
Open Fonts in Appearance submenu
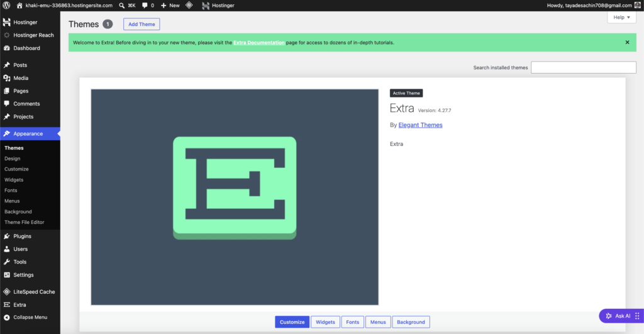[11, 191]
